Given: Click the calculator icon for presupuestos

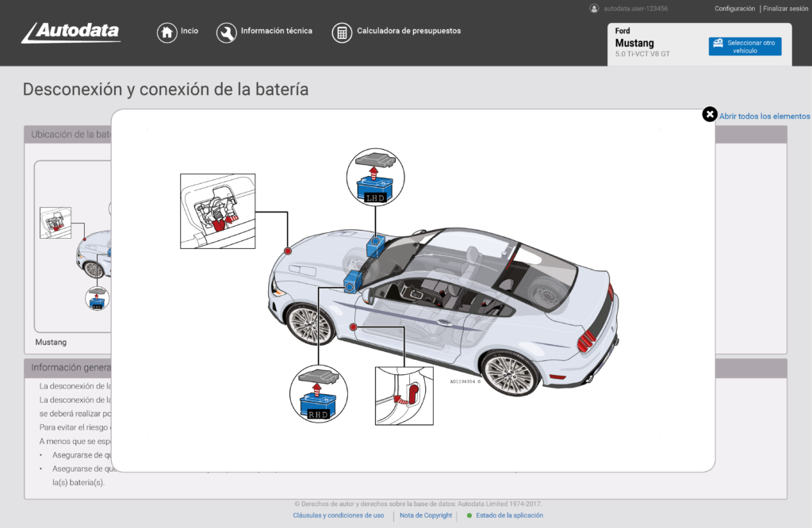Looking at the screenshot, I should pos(342,32).
